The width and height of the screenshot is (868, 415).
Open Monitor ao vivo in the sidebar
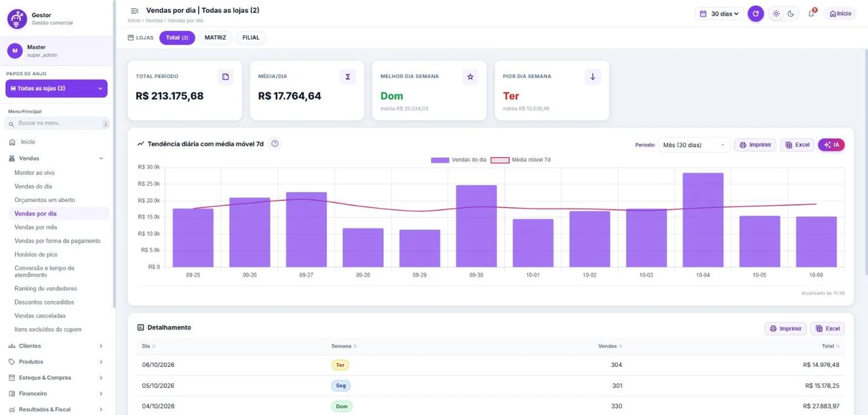35,173
